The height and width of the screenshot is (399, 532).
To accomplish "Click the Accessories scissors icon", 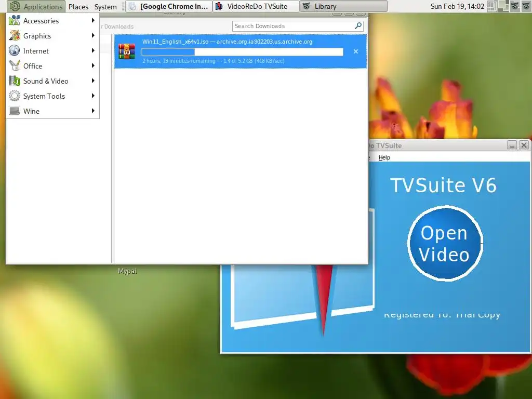I will 14,21.
